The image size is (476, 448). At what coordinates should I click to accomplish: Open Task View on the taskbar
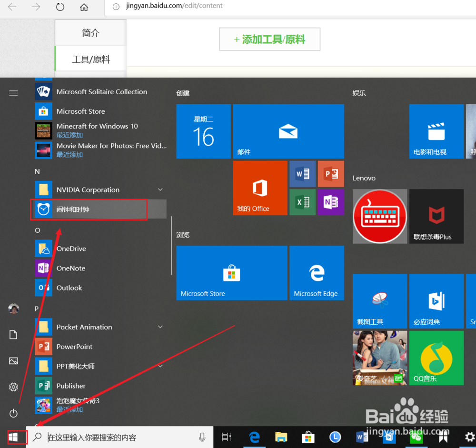tap(227, 438)
